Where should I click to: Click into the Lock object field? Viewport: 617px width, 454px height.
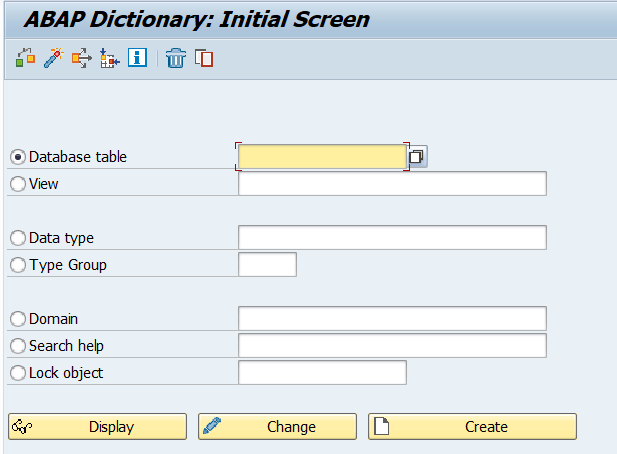[322, 372]
